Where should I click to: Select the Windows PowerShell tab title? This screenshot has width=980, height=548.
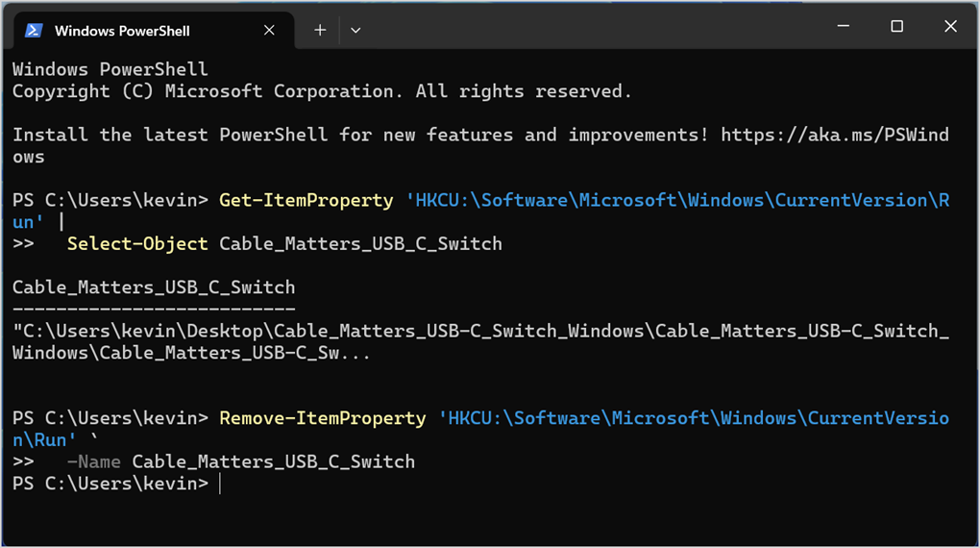(x=122, y=31)
